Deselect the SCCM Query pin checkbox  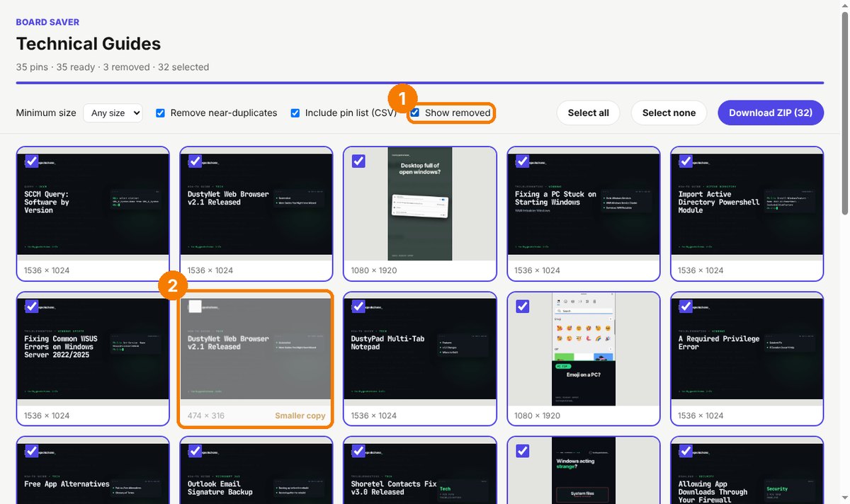(x=32, y=161)
